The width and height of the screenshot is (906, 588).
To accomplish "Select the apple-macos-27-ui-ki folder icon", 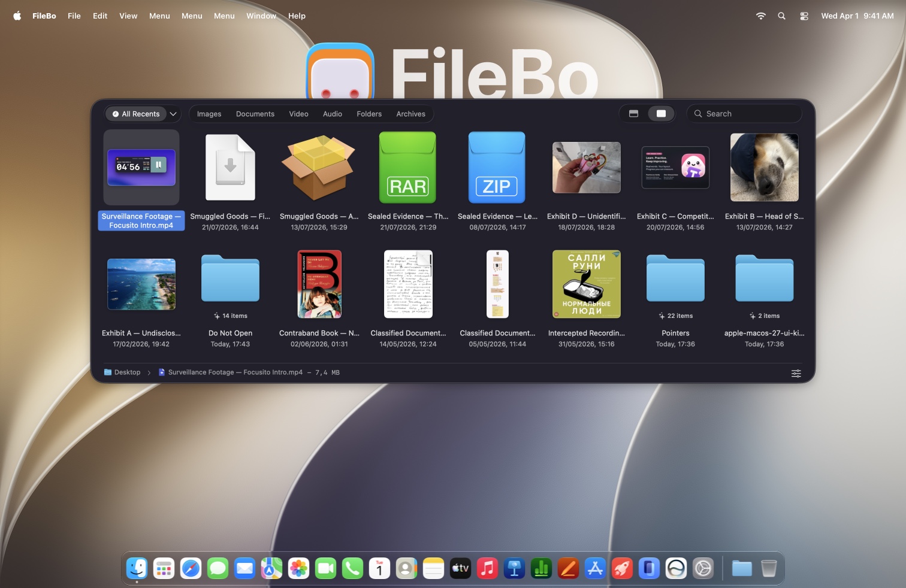I will (x=764, y=278).
